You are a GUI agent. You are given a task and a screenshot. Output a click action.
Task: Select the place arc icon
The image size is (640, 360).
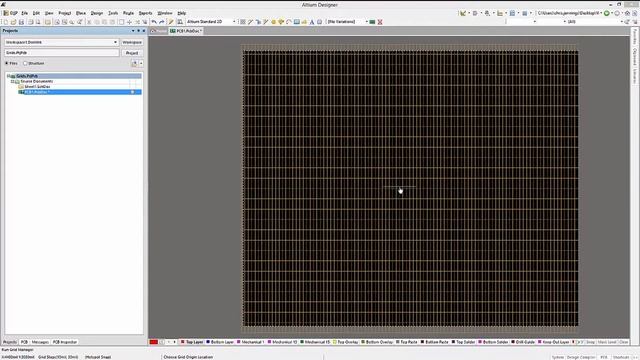(289, 22)
